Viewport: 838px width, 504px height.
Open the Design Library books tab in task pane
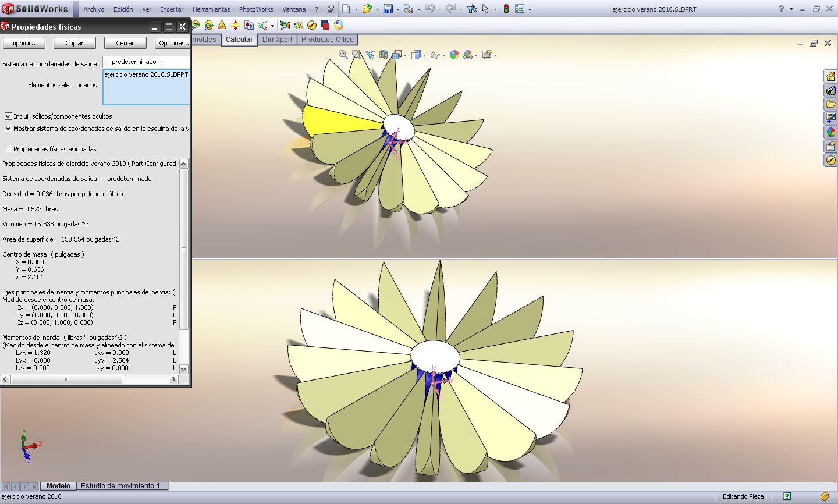[x=831, y=90]
